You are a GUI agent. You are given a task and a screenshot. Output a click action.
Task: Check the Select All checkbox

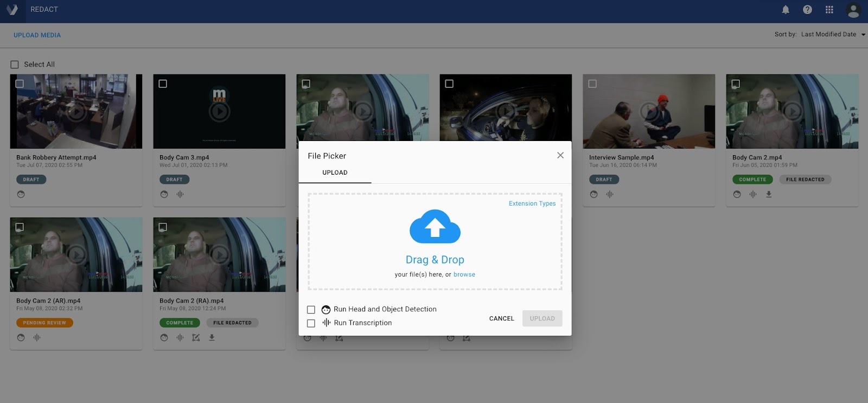(x=15, y=65)
